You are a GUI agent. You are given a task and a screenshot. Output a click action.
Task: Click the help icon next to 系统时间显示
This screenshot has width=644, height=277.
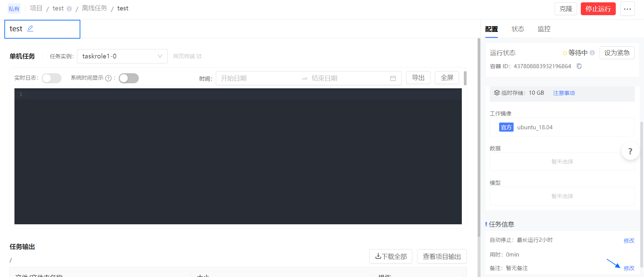[108, 78]
